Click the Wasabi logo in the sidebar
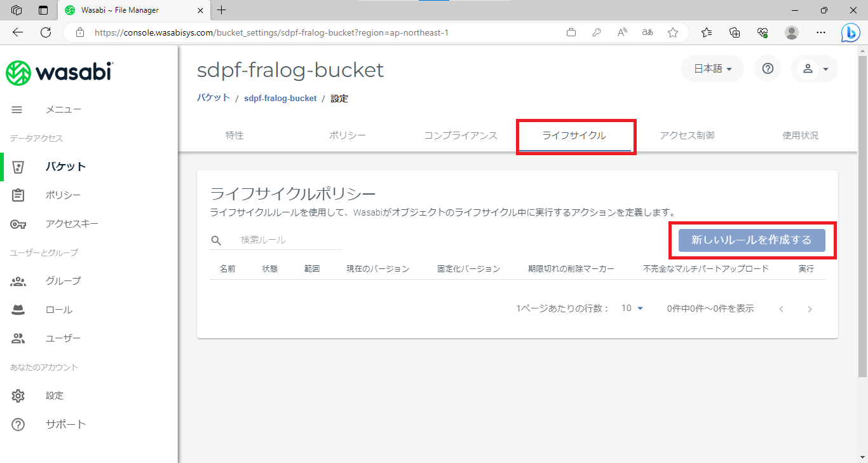The image size is (868, 463). point(59,73)
